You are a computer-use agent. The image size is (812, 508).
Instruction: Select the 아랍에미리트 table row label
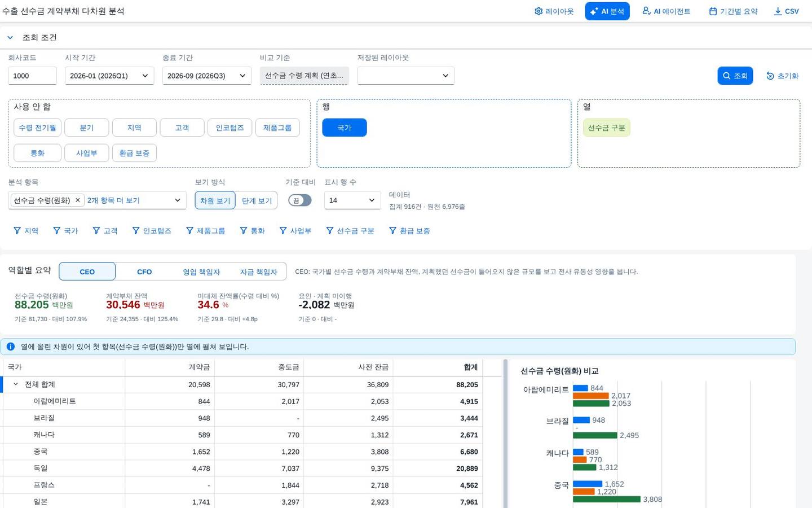[55, 401]
